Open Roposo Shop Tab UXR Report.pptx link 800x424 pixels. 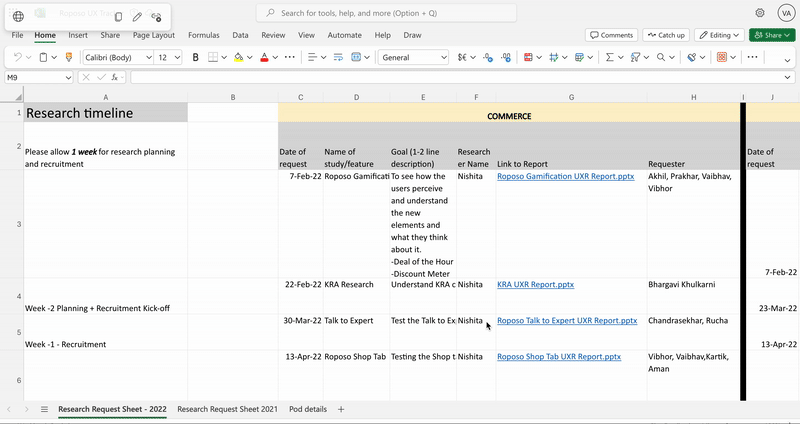coord(559,357)
